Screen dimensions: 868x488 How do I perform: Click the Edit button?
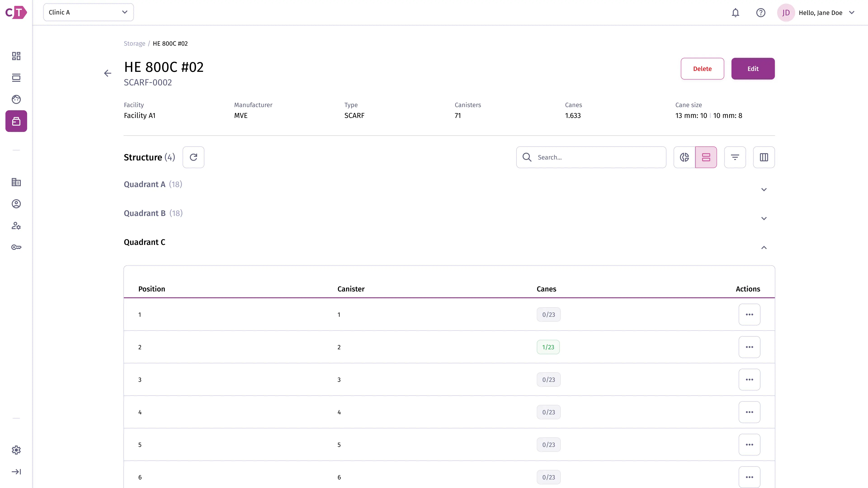pos(753,69)
